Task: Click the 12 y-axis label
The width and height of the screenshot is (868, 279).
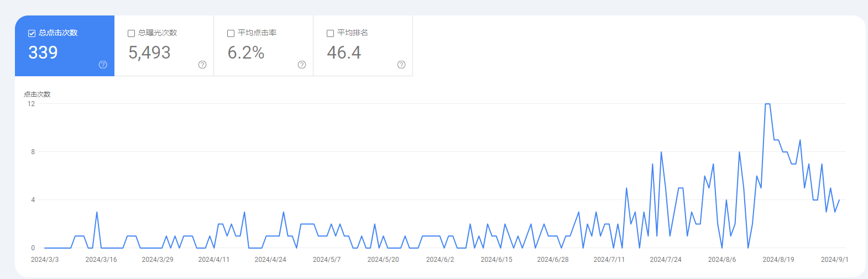Action: [x=31, y=104]
